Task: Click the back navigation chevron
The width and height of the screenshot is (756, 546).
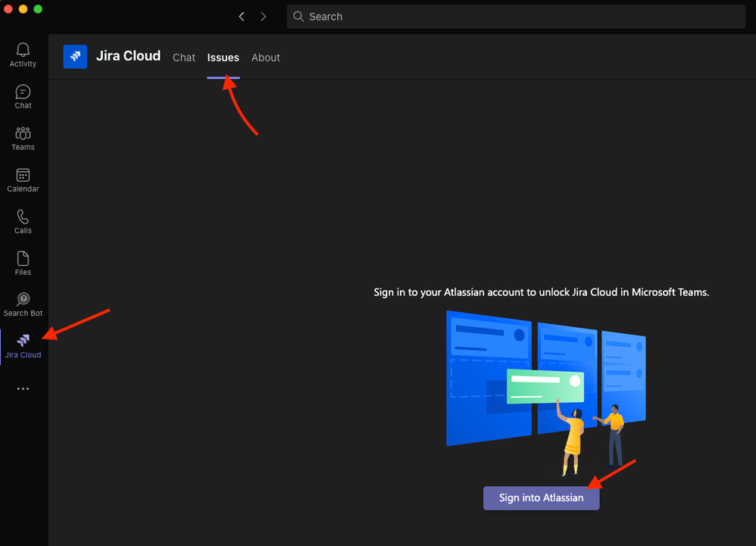Action: [242, 16]
